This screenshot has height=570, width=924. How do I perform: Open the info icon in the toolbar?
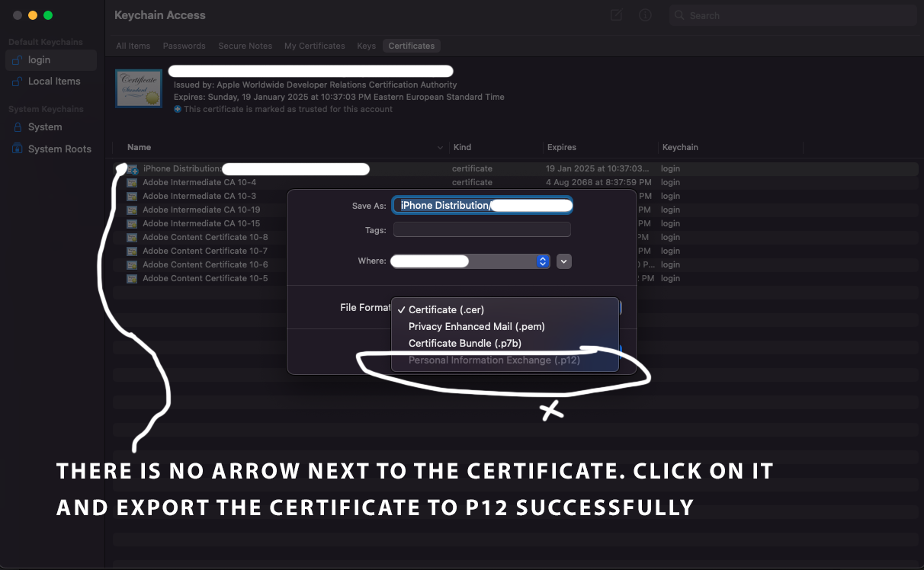[x=645, y=15]
